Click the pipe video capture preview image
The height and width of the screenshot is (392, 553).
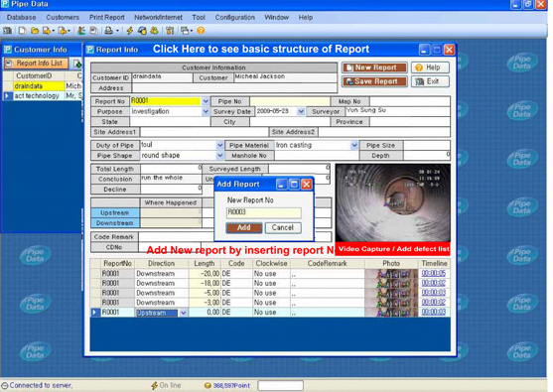click(x=392, y=203)
